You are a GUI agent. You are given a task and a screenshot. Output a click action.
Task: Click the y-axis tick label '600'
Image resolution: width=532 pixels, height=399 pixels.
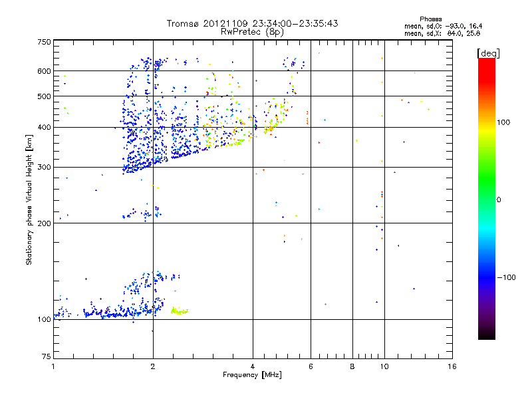(x=45, y=71)
